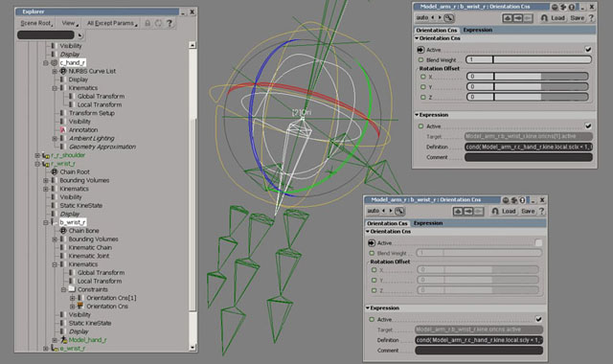
Task: Click the refresh icon in Explorer toolbar
Action: click(x=158, y=23)
